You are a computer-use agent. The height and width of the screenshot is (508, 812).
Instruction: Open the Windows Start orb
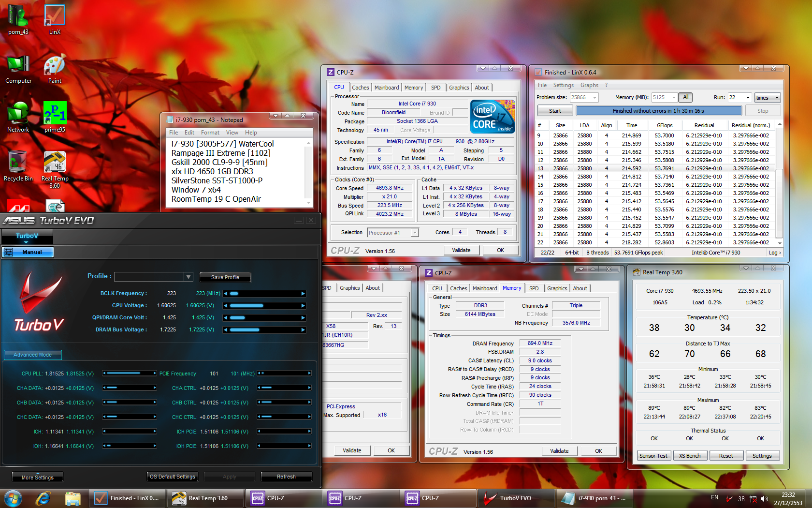click(x=13, y=498)
